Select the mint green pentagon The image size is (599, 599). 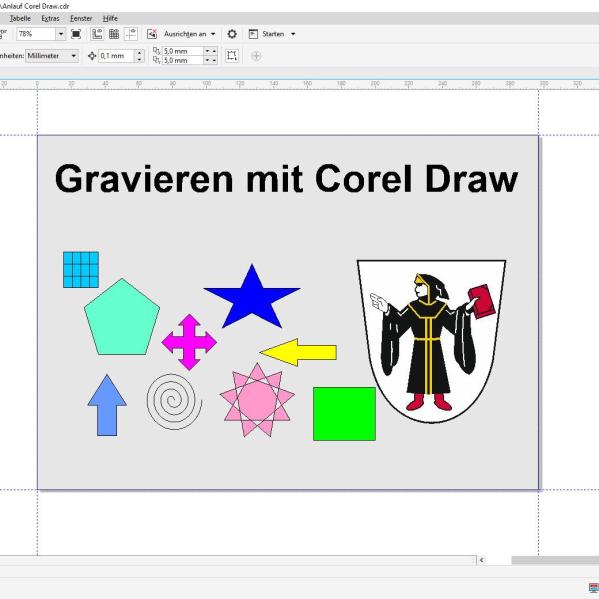(122, 320)
